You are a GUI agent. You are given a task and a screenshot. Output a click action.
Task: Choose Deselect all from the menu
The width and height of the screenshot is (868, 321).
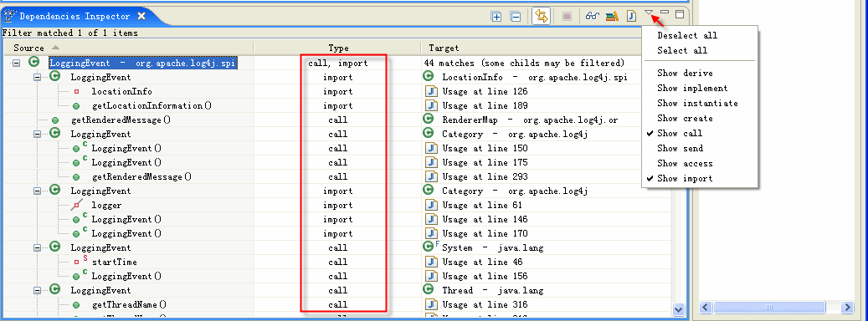(687, 35)
